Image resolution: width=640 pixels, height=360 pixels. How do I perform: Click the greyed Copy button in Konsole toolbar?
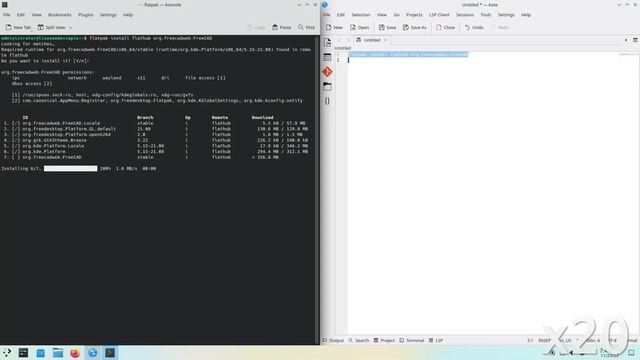[x=256, y=27]
